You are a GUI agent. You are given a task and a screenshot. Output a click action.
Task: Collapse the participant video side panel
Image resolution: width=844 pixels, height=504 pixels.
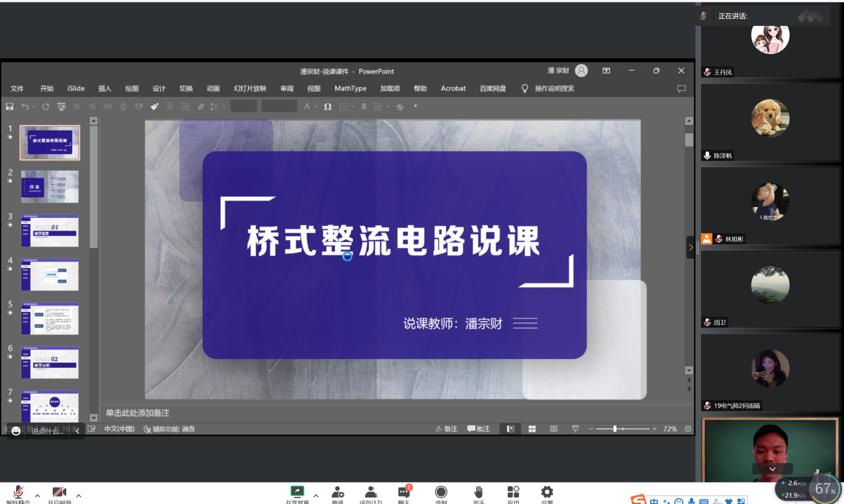pos(691,247)
